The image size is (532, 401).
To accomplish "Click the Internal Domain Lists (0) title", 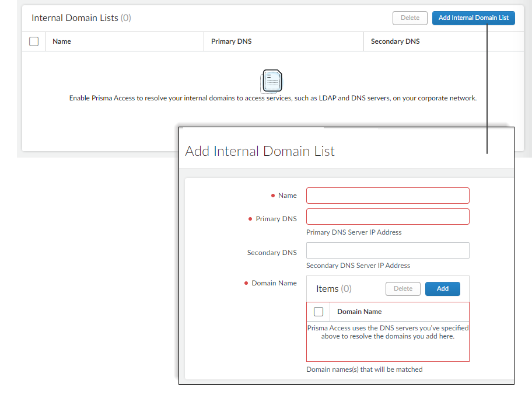I will [81, 18].
